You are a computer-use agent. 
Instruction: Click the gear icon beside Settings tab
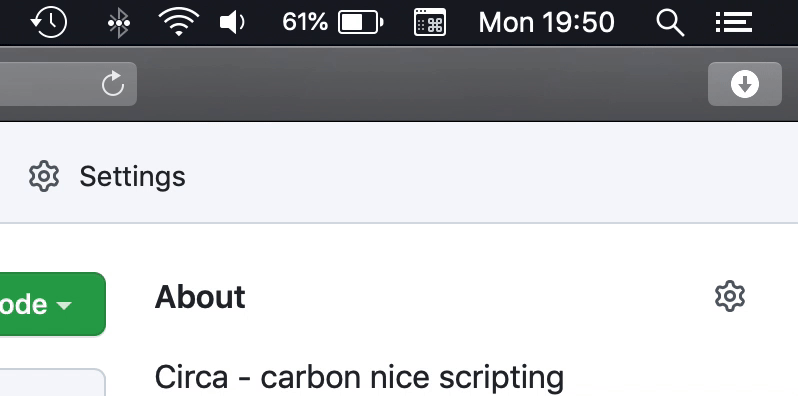click(x=44, y=176)
